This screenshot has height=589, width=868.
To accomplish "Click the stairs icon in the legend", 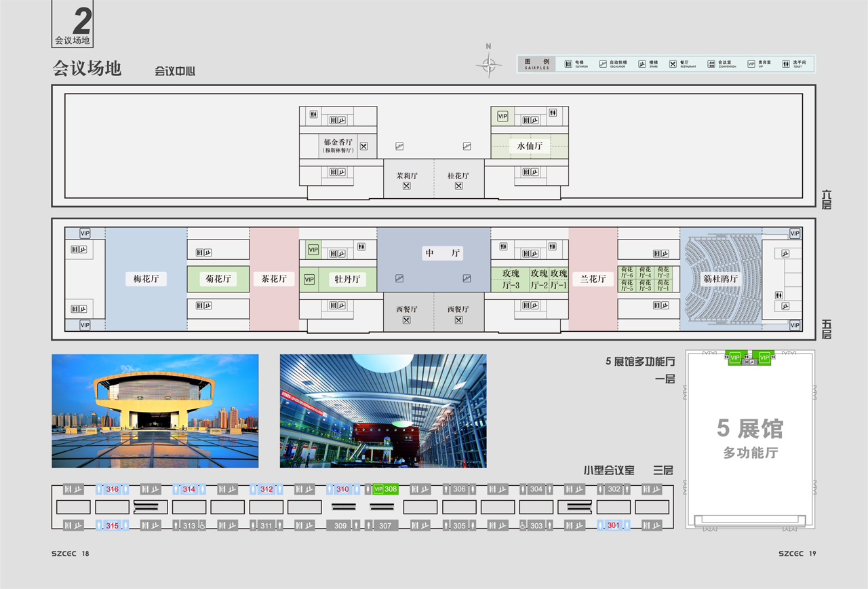I will 642,64.
